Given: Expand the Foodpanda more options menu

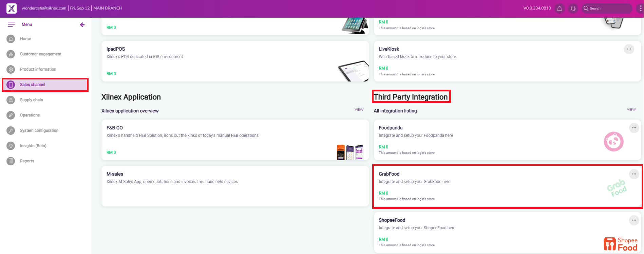Looking at the screenshot, I should [634, 128].
